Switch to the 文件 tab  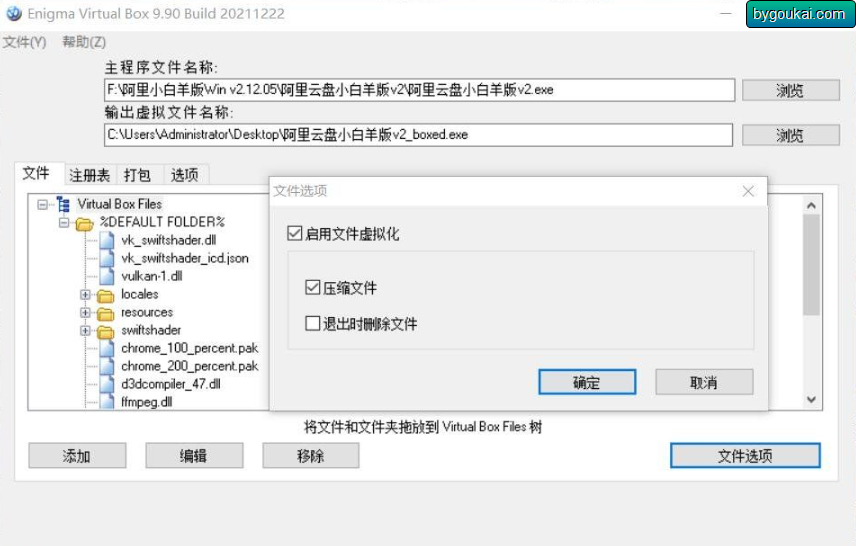[x=37, y=174]
